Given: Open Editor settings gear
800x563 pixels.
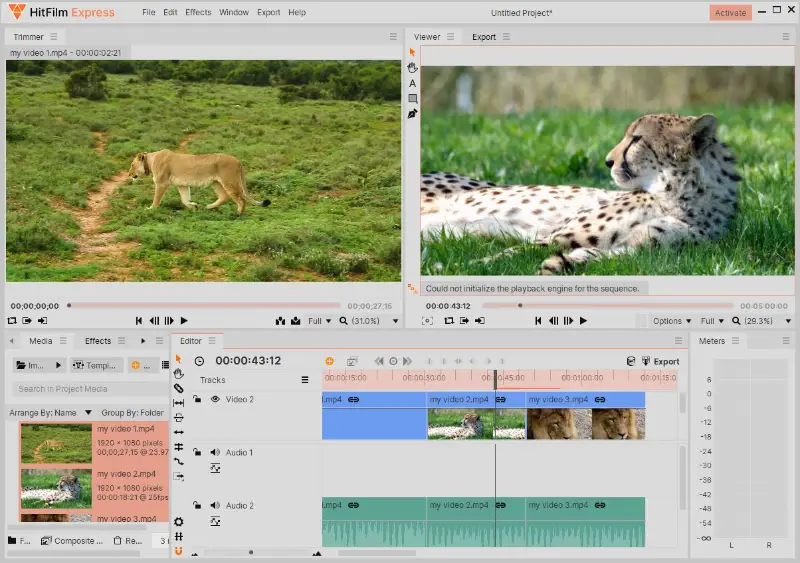Looking at the screenshot, I should (179, 522).
